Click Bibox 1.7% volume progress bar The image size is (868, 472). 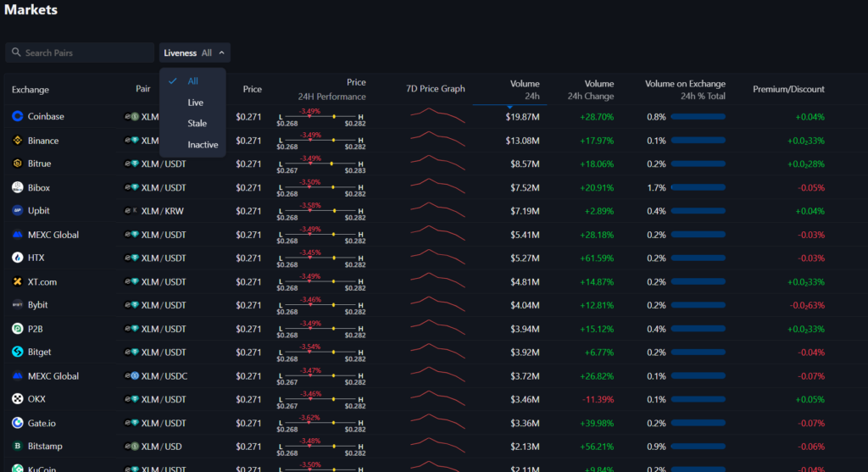tap(698, 187)
